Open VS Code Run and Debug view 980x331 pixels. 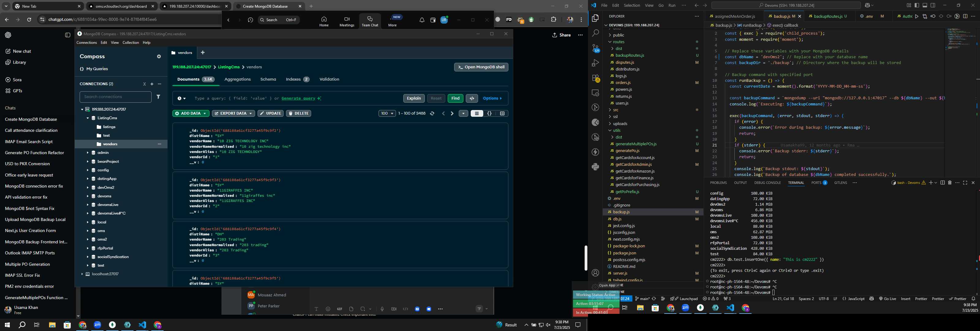(x=595, y=63)
